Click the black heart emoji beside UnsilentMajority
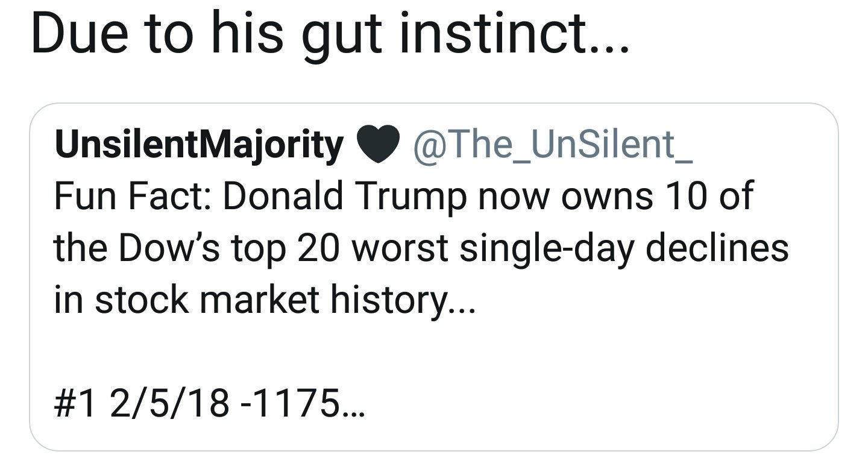This screenshot has height=469, width=868. pos(378,145)
